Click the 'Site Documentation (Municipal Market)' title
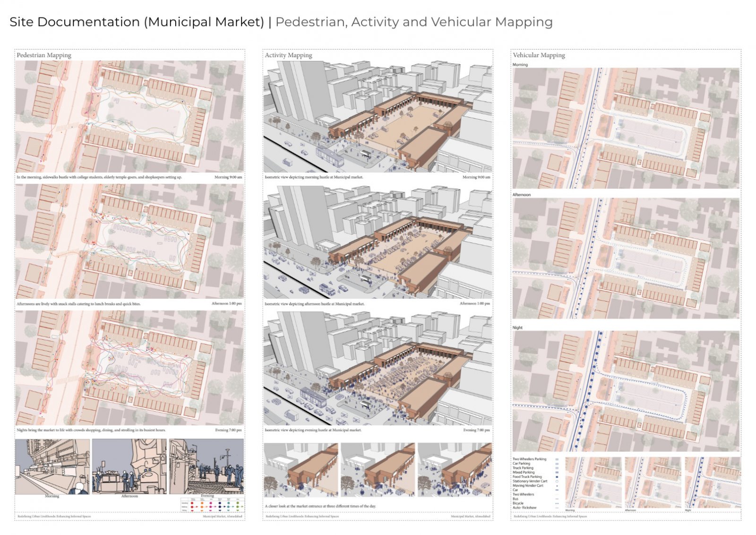The width and height of the screenshot is (756, 535). pos(137,22)
